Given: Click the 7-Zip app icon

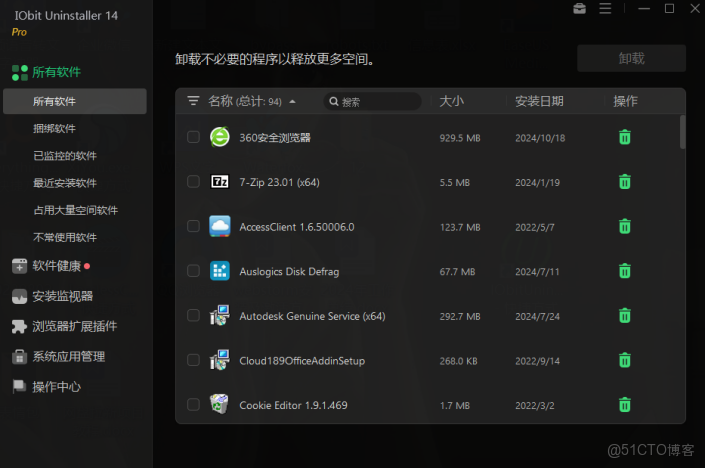Looking at the screenshot, I should (220, 182).
